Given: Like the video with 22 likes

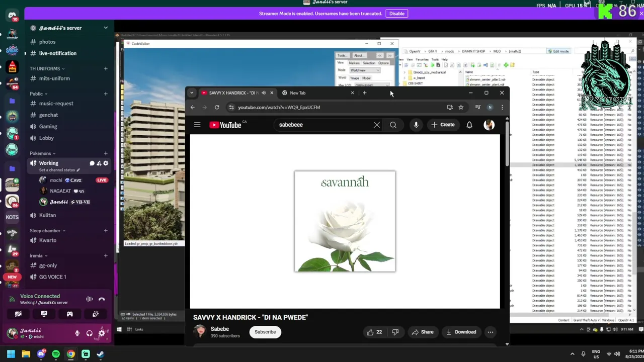Looking at the screenshot, I should click(x=374, y=332).
